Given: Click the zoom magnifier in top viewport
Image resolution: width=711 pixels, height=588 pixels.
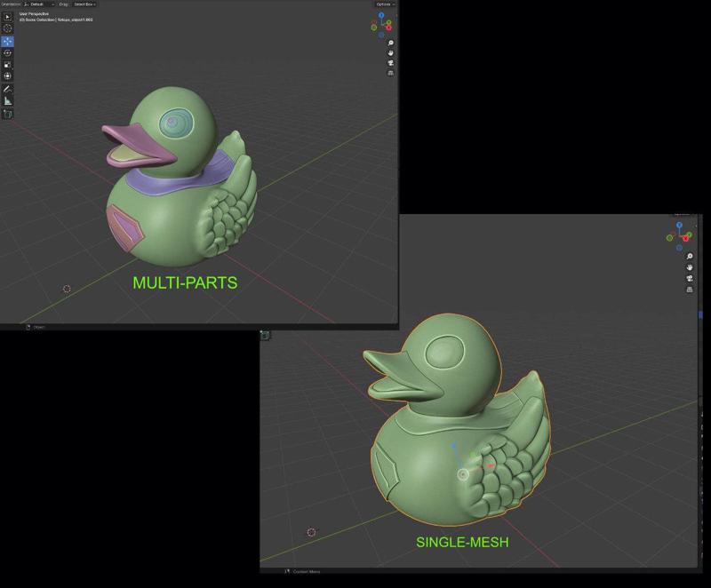Looking at the screenshot, I should [x=390, y=43].
